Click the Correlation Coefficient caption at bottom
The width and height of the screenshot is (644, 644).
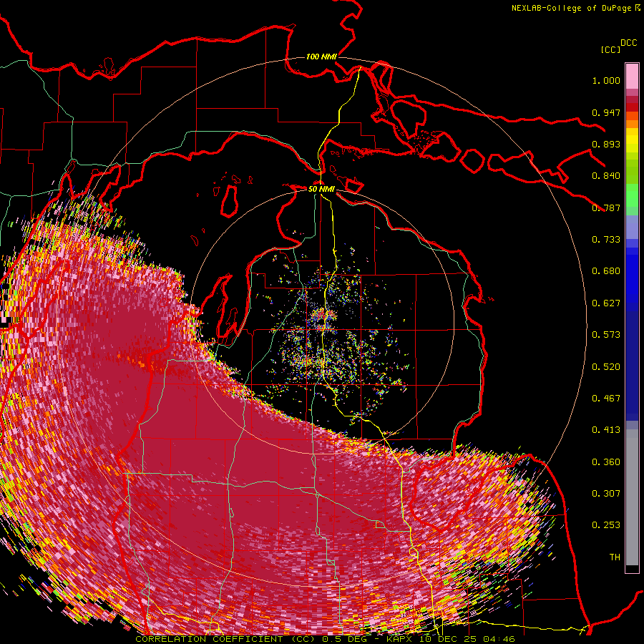coord(325,639)
